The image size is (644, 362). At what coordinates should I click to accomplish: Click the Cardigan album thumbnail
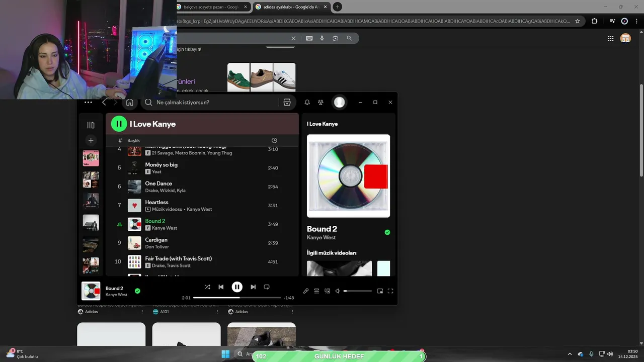[134, 243]
